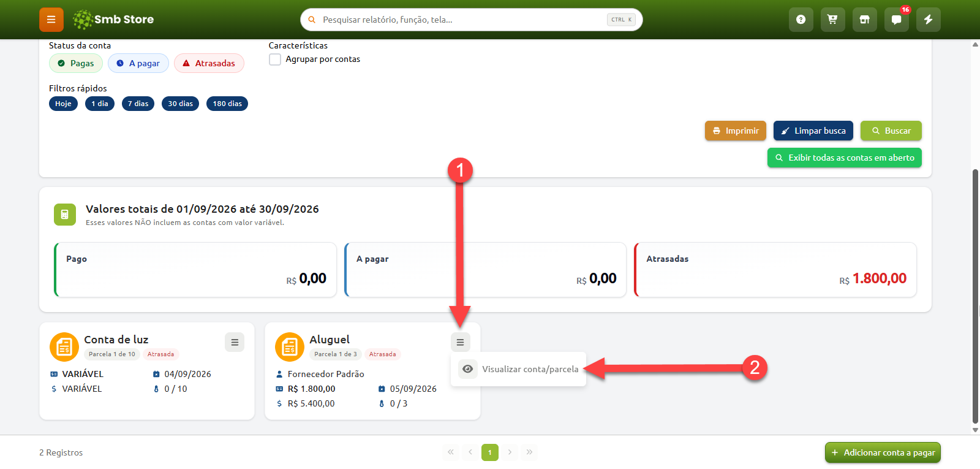
Task: Toggle the Atrasadas status filter
Action: (209, 63)
